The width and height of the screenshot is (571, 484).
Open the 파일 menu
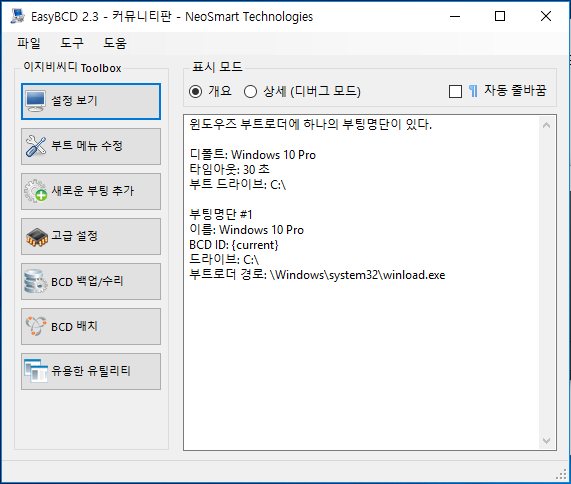29,43
